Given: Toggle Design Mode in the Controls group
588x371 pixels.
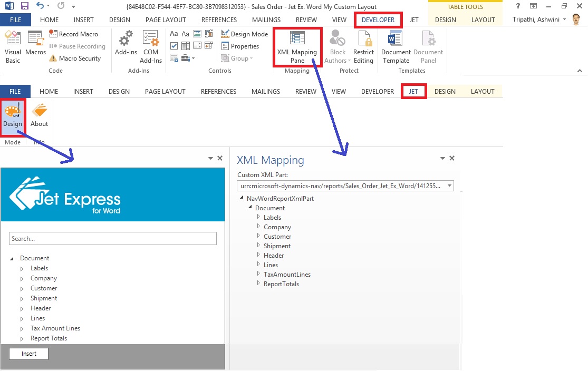Looking at the screenshot, I should (244, 34).
